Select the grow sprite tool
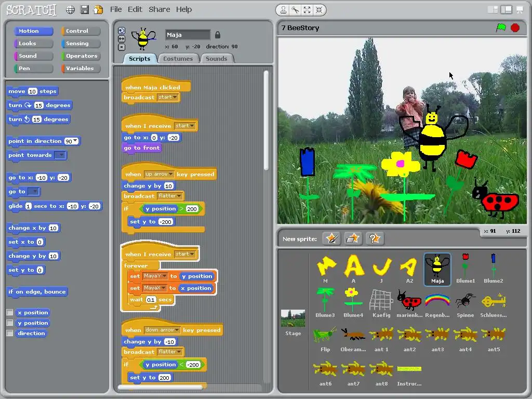Viewport: 532px width, 399px height. pyautogui.click(x=307, y=10)
